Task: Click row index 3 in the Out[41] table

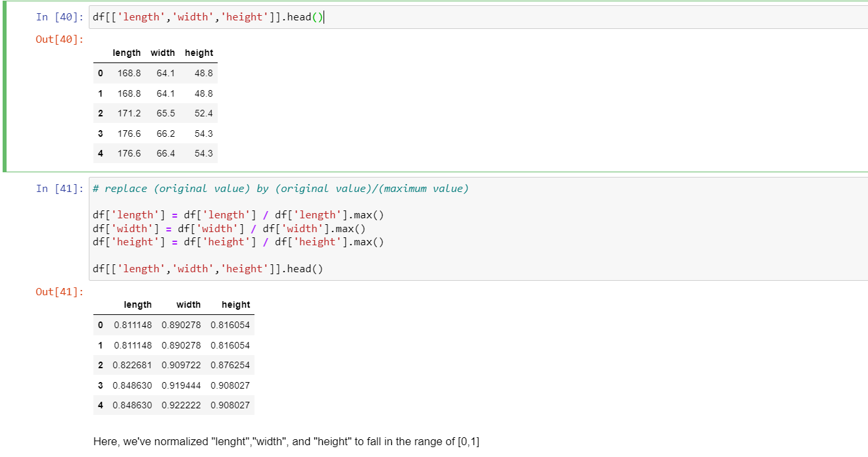Action: pos(101,385)
